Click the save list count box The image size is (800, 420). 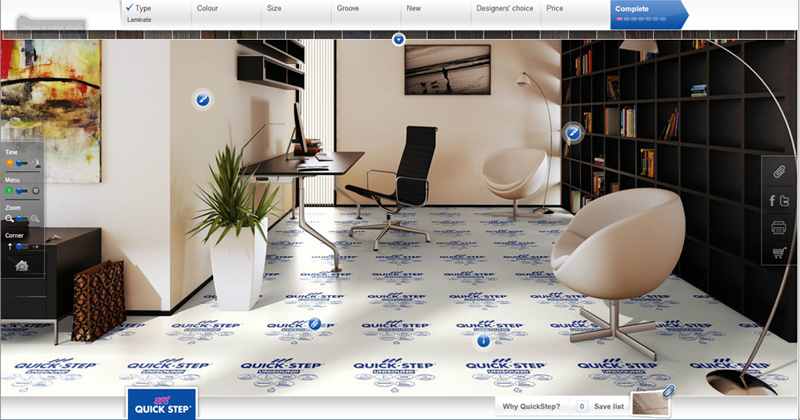coord(582,406)
